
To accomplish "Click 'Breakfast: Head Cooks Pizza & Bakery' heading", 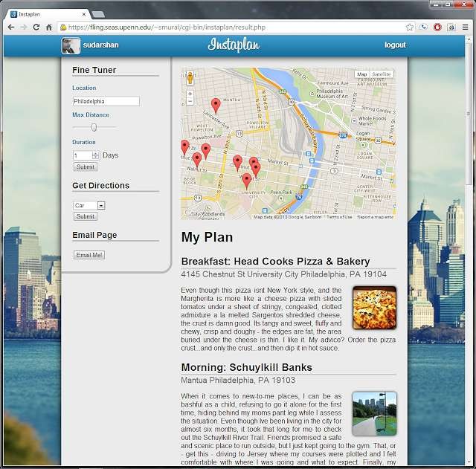I will pyautogui.click(x=275, y=262).
